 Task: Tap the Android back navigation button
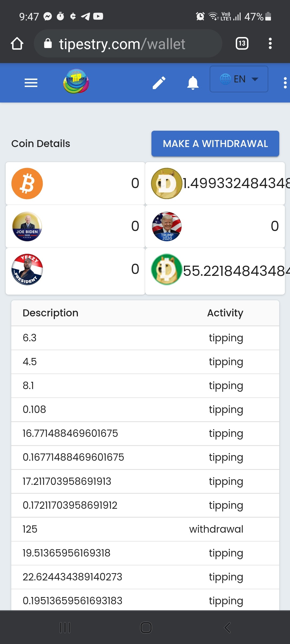coord(227,628)
